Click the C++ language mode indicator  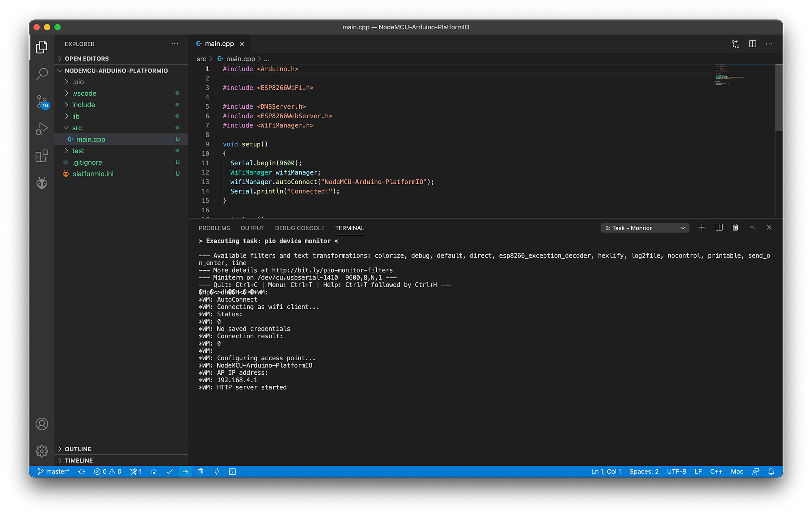[x=716, y=471]
